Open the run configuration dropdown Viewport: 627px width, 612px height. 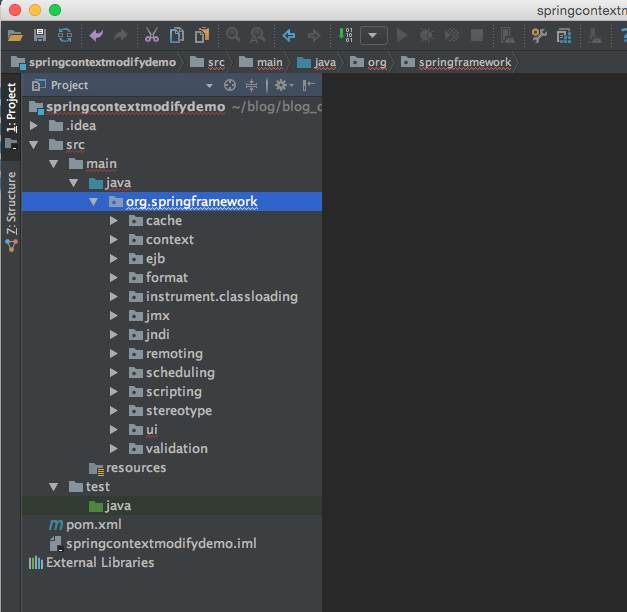click(373, 35)
